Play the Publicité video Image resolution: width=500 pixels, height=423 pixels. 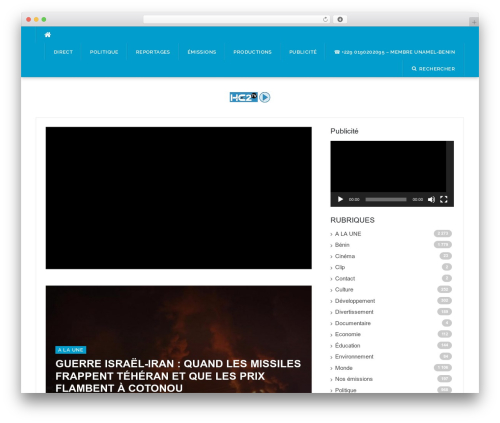click(340, 199)
